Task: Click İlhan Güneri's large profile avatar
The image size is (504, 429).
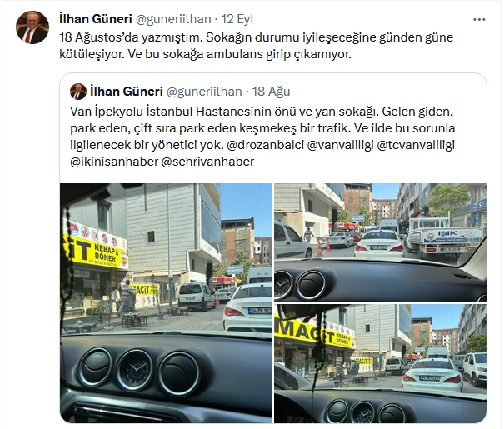Action: pyautogui.click(x=32, y=27)
